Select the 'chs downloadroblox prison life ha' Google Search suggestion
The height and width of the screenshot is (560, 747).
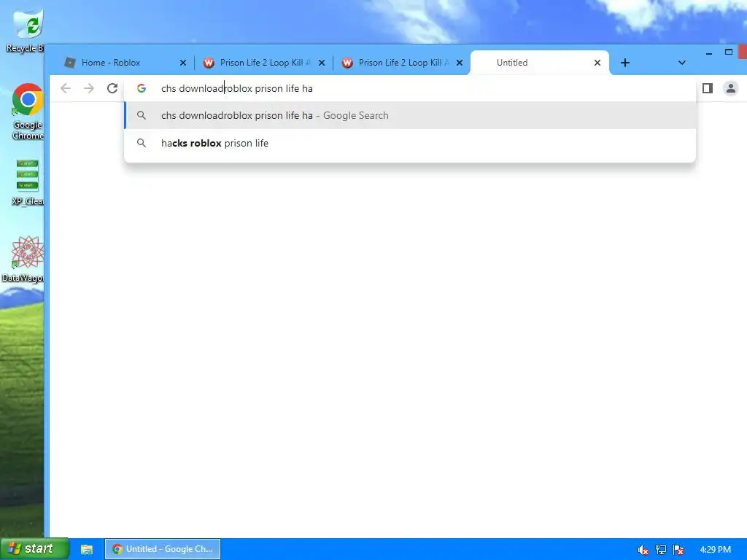410,116
